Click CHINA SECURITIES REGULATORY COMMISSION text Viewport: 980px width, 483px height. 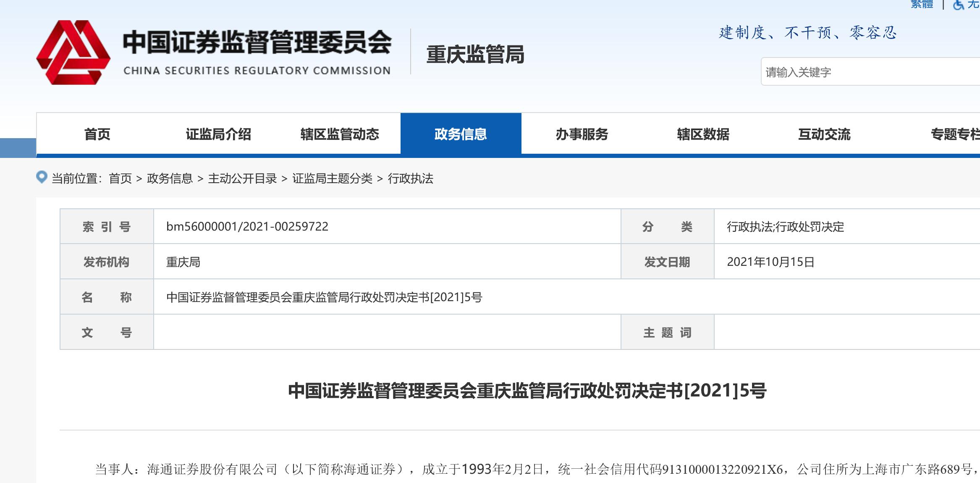257,71
